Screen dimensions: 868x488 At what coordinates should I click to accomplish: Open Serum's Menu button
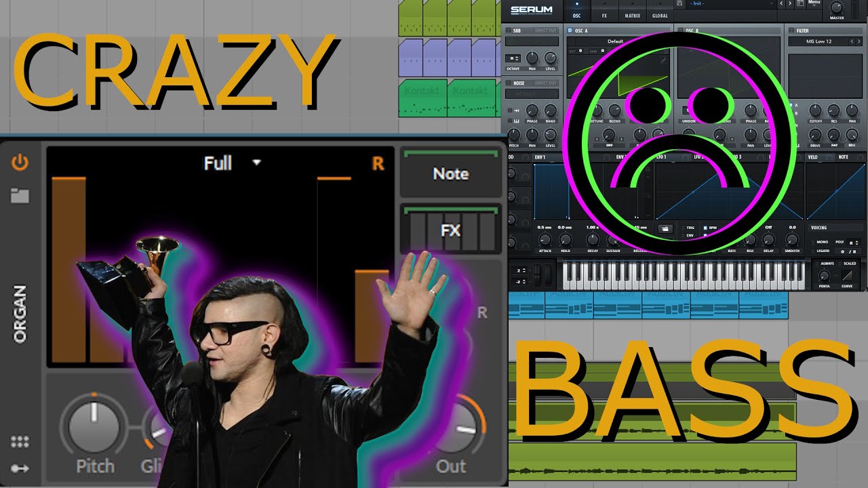coord(814,3)
